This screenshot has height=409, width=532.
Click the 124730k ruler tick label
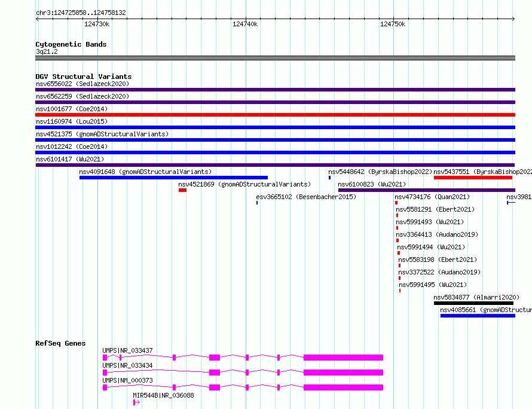[x=97, y=24]
